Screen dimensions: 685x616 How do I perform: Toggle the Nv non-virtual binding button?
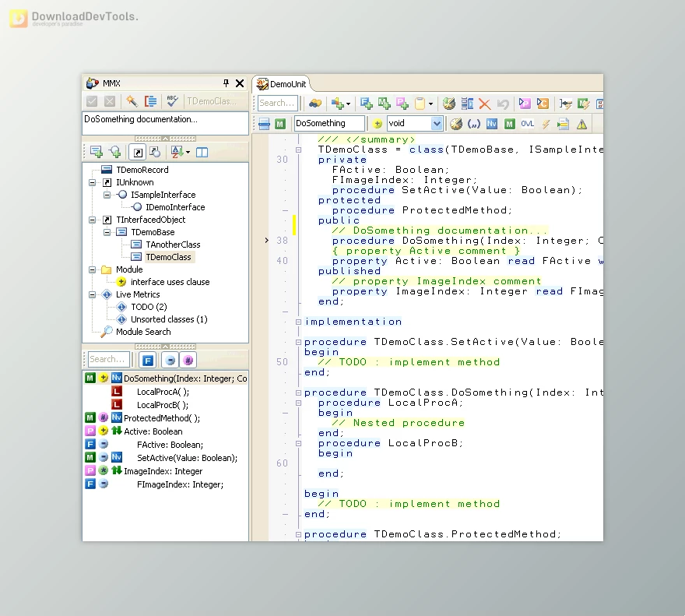(492, 124)
